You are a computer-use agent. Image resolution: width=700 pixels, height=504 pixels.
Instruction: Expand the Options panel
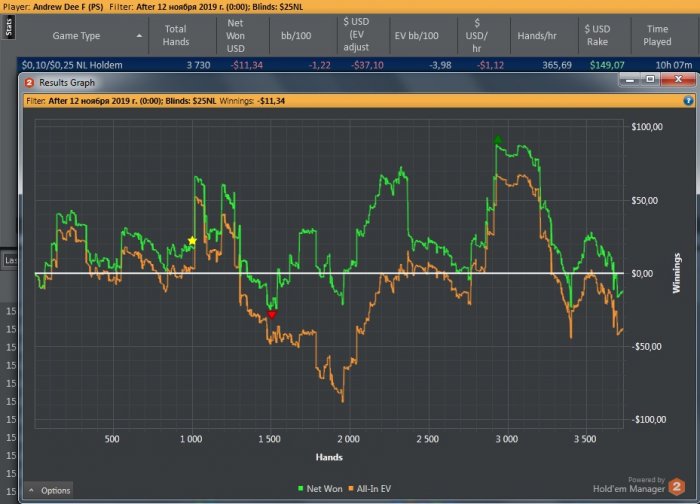[x=48, y=490]
